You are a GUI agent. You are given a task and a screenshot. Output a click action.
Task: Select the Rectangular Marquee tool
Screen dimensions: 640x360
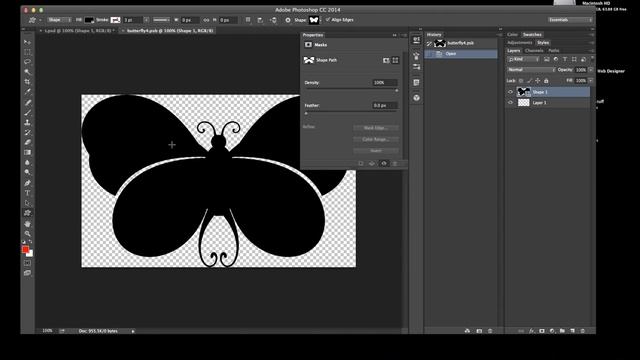27,52
